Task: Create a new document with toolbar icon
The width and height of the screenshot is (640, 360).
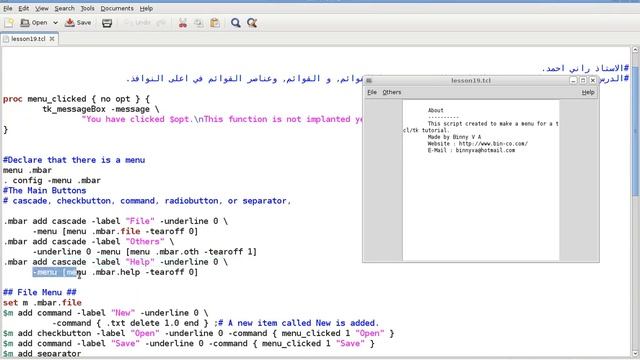Action: click(9, 23)
